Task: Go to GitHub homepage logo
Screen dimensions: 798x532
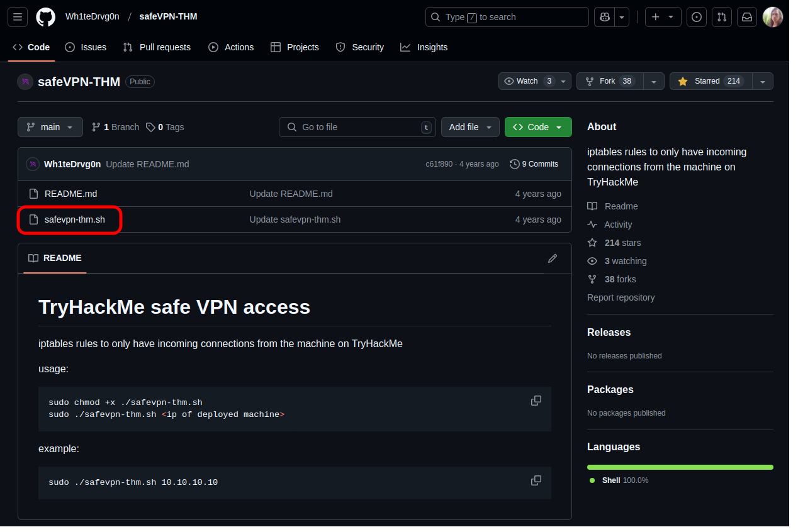Action: tap(45, 17)
